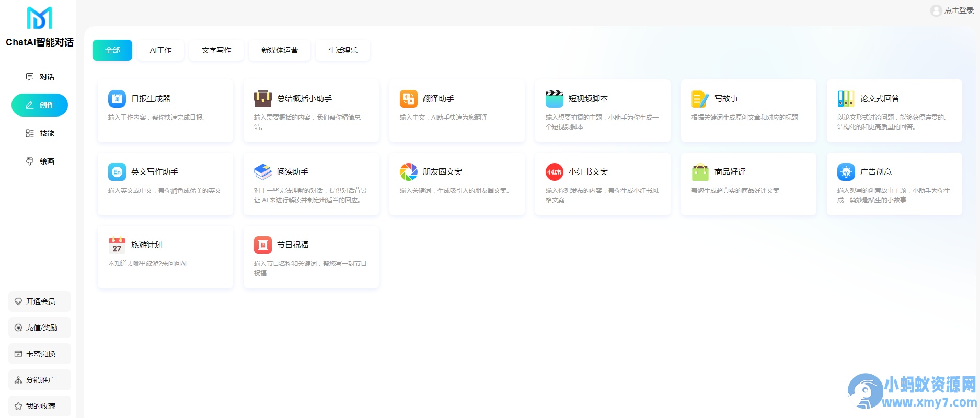Click the 广告创意 card title

pos(876,171)
